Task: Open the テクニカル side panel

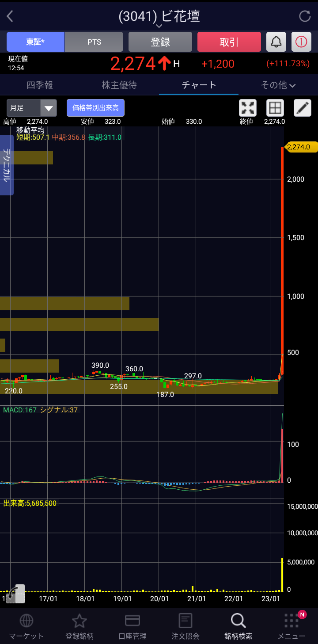Action: pos(7,165)
